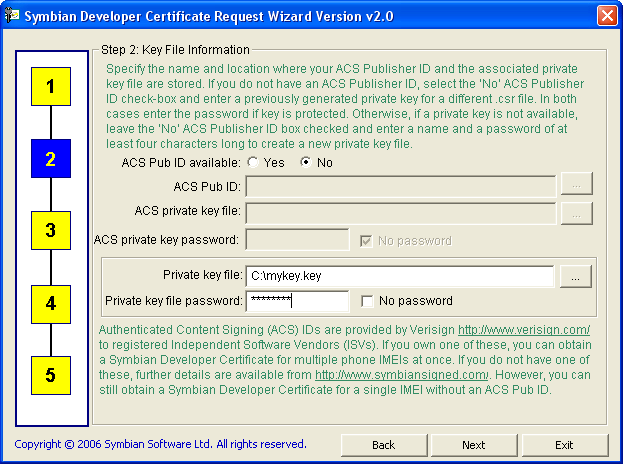The width and height of the screenshot is (623, 464).
Task: Click the Symbian copyright notice text
Action: [161, 444]
